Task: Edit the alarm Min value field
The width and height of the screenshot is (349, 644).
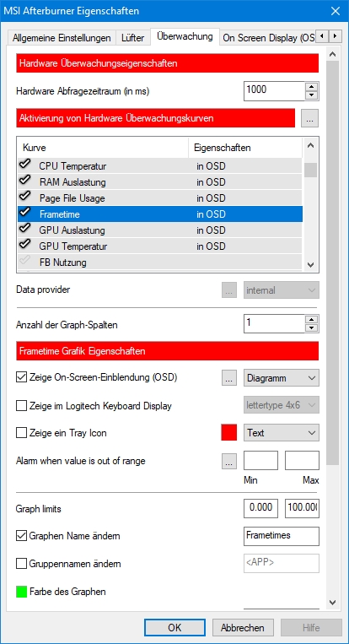Action: click(260, 460)
